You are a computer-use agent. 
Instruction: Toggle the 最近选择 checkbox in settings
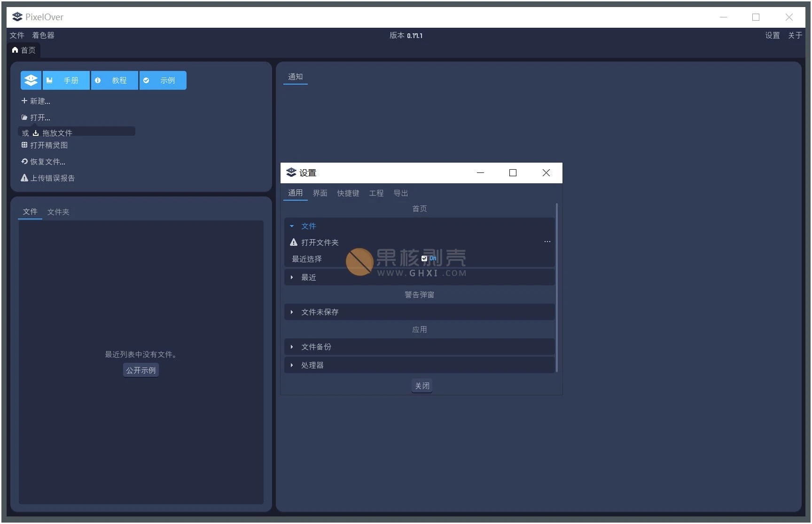click(x=425, y=258)
